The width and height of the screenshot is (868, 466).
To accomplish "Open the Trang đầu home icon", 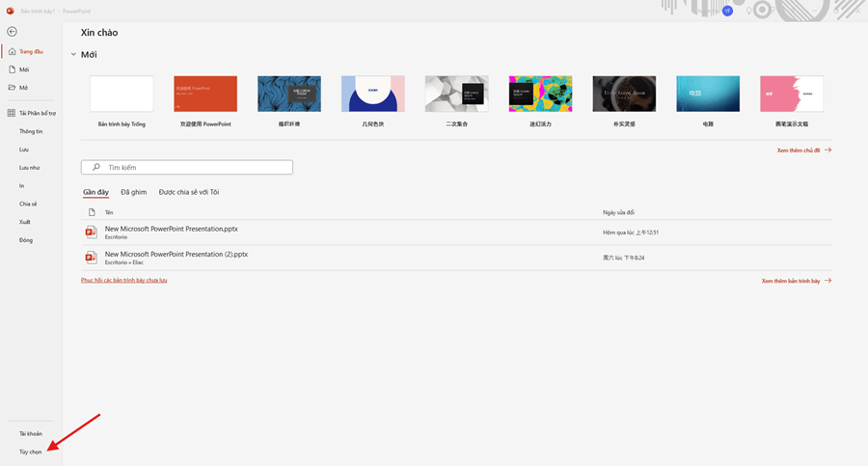I will click(13, 51).
